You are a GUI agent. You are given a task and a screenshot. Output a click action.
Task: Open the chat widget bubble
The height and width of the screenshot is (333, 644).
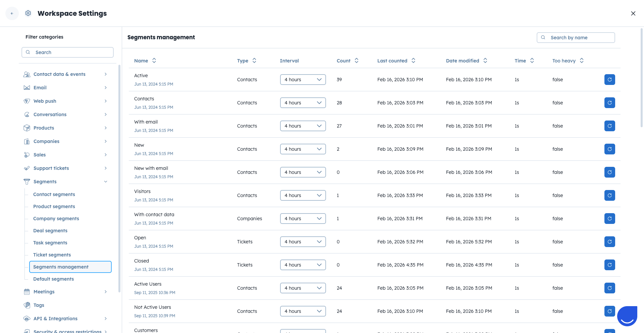coord(627,316)
